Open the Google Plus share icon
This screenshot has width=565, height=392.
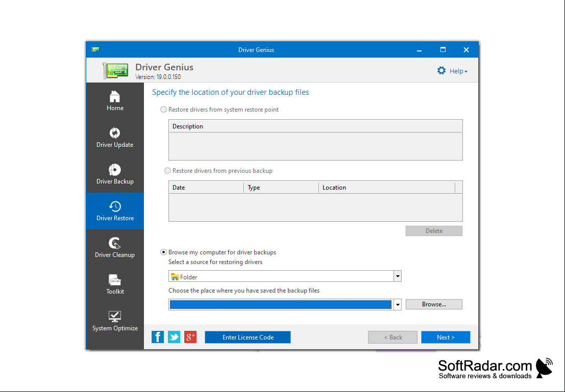click(190, 337)
